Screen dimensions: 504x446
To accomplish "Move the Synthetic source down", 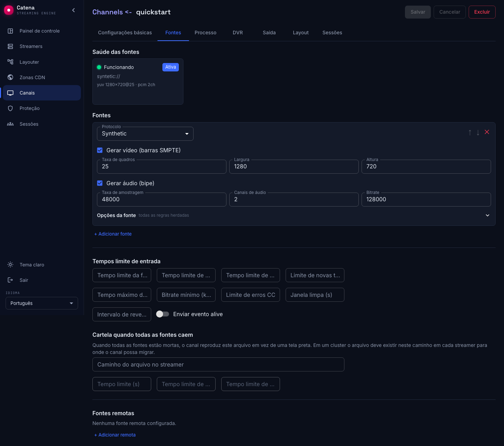I will (x=478, y=132).
